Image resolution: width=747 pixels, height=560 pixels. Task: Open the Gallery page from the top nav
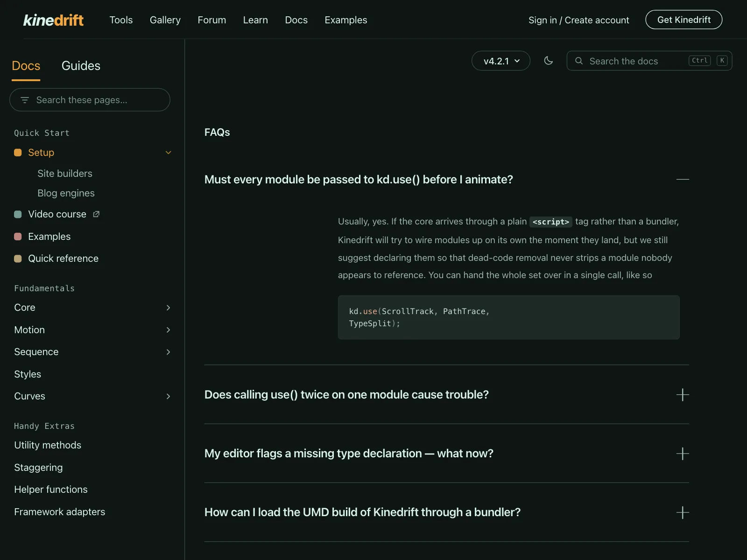[x=165, y=20]
